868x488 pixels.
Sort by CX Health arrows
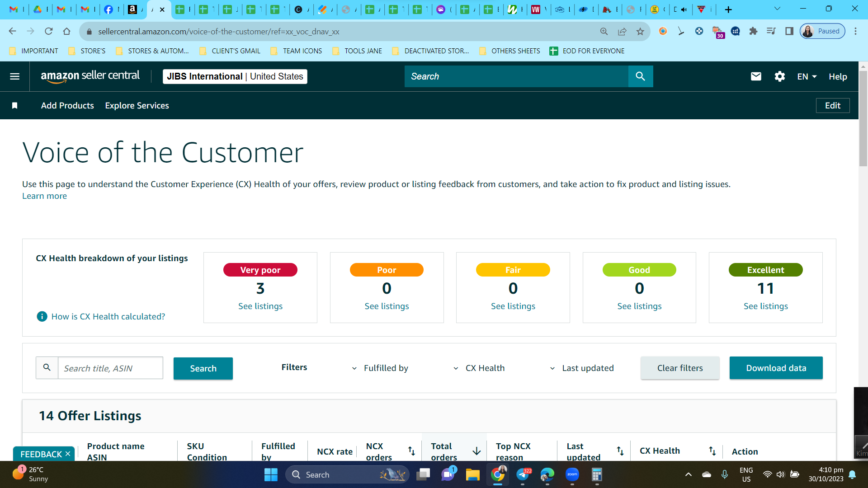(x=712, y=451)
